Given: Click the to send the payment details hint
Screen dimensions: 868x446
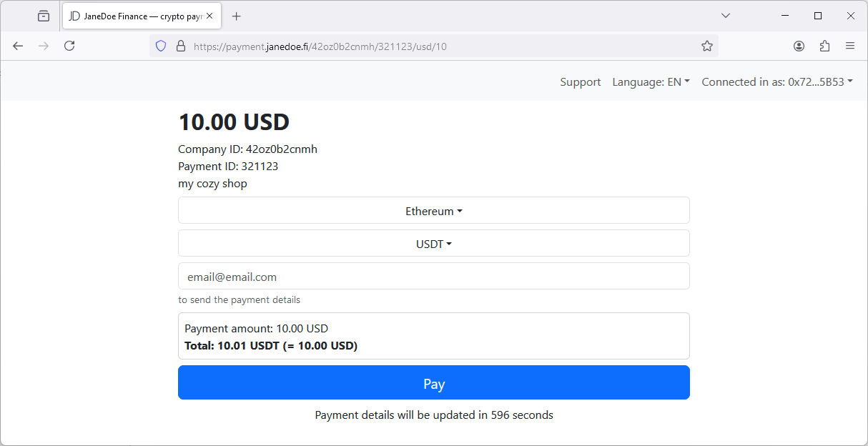Looking at the screenshot, I should pyautogui.click(x=240, y=300).
